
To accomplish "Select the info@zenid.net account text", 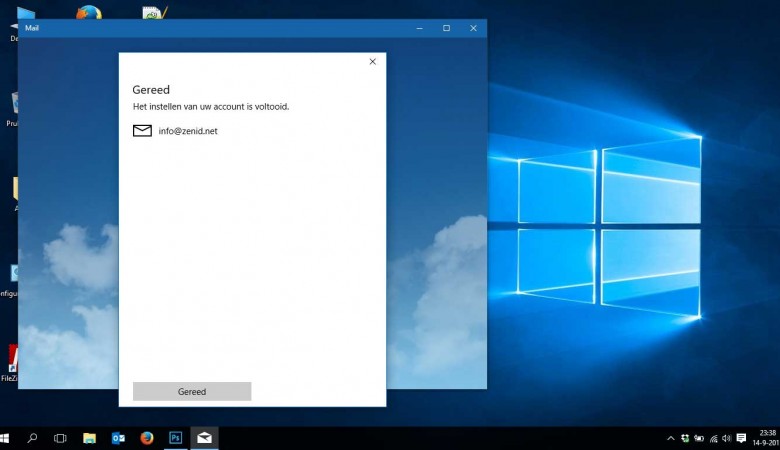I will (188, 131).
